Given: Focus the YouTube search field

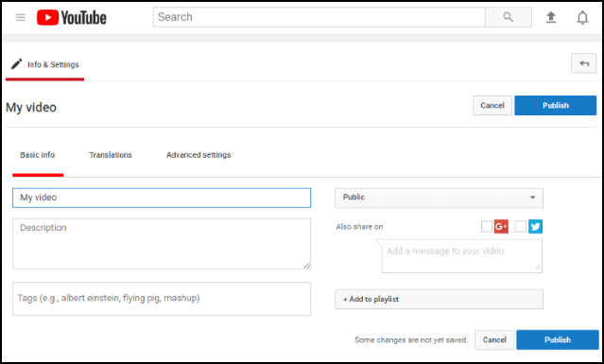Looking at the screenshot, I should [319, 17].
